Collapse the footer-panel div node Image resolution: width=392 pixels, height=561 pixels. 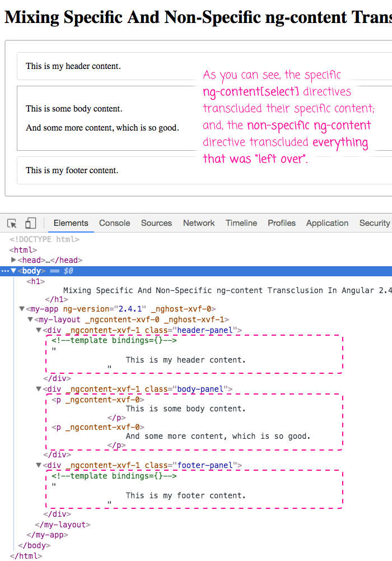pyautogui.click(x=39, y=465)
